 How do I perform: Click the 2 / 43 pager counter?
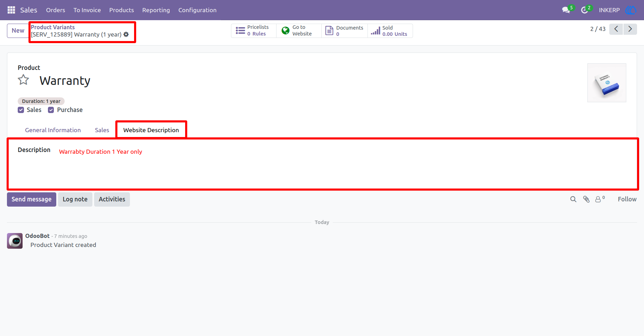point(598,29)
